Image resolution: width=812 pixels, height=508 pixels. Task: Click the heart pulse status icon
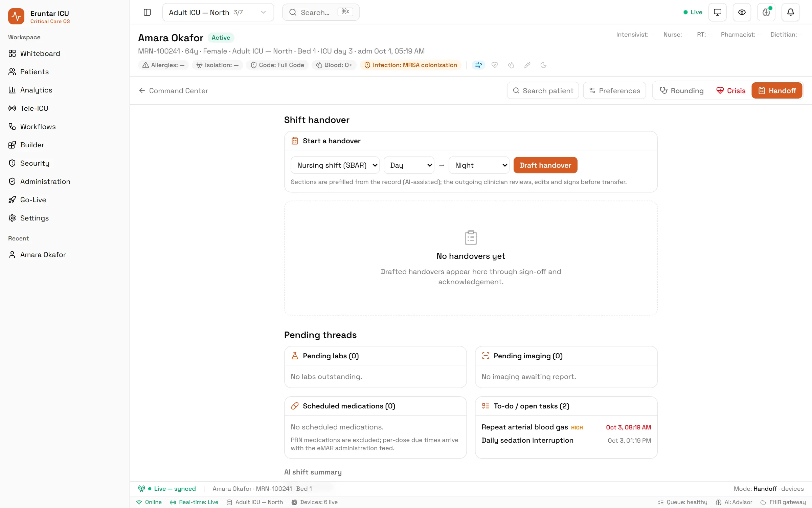click(495, 65)
